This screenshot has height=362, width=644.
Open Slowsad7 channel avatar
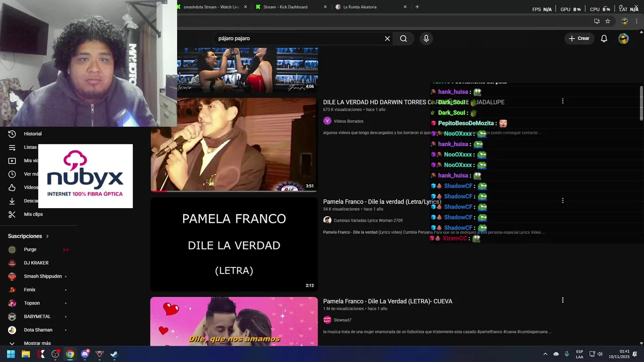(328, 320)
